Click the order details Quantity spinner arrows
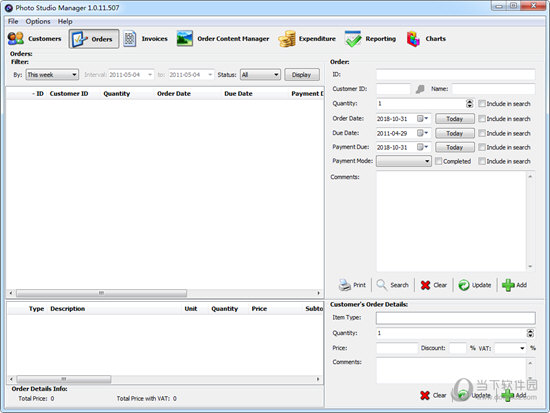Image resolution: width=550 pixels, height=413 pixels. coord(530,333)
